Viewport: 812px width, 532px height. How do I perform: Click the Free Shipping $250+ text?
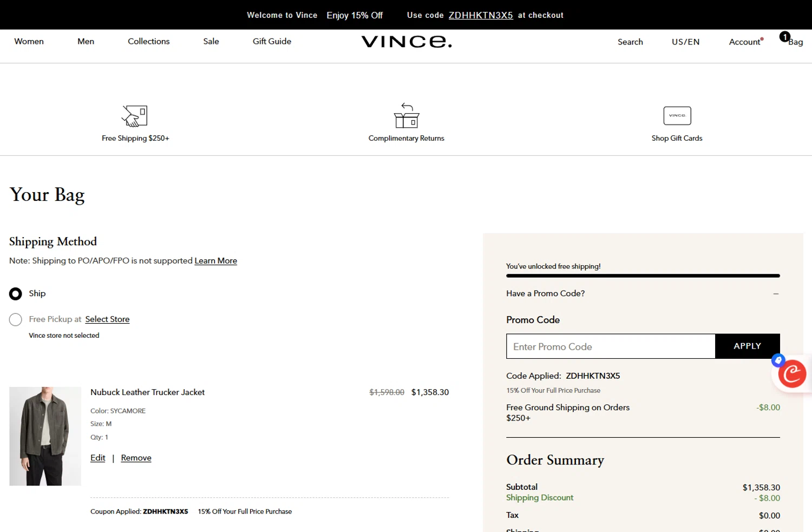(135, 139)
